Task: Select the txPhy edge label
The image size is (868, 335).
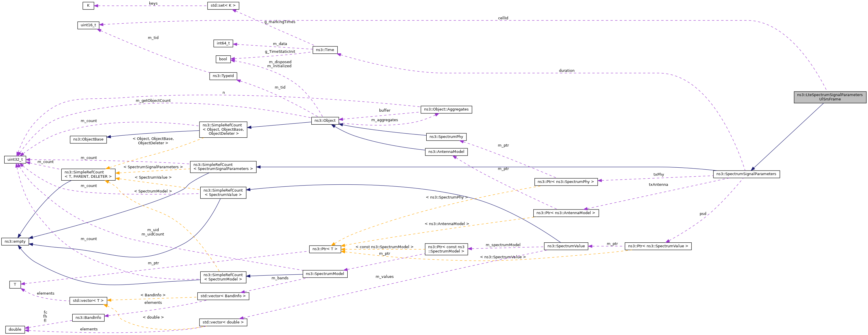Action: [x=659, y=175]
